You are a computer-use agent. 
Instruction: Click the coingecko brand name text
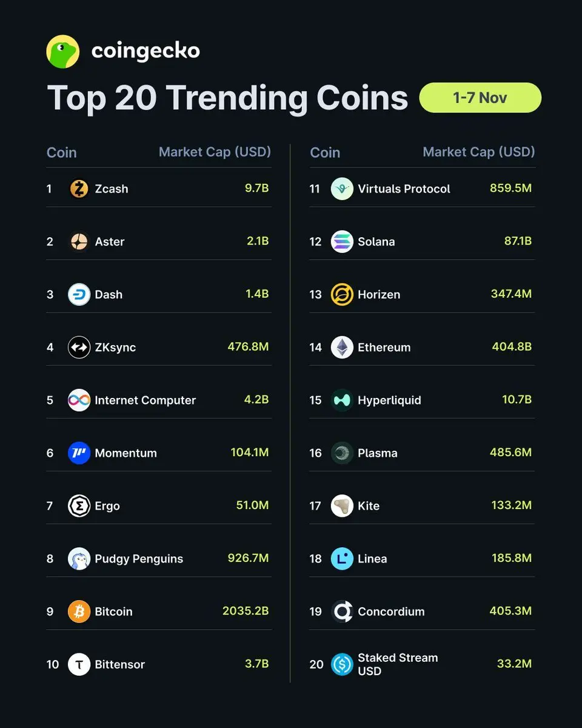[145, 52]
